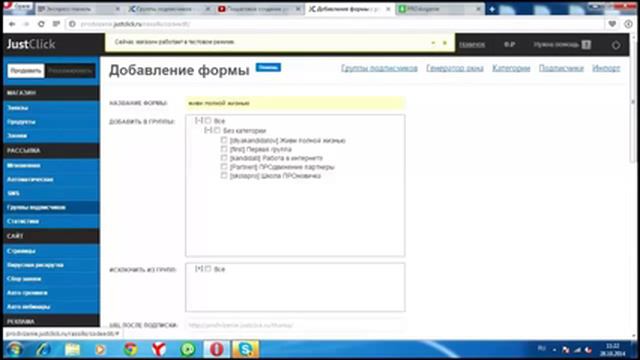Click the blue Помощь badge beside title
Image resolution: width=640 pixels, height=360 pixels.
coord(268,67)
